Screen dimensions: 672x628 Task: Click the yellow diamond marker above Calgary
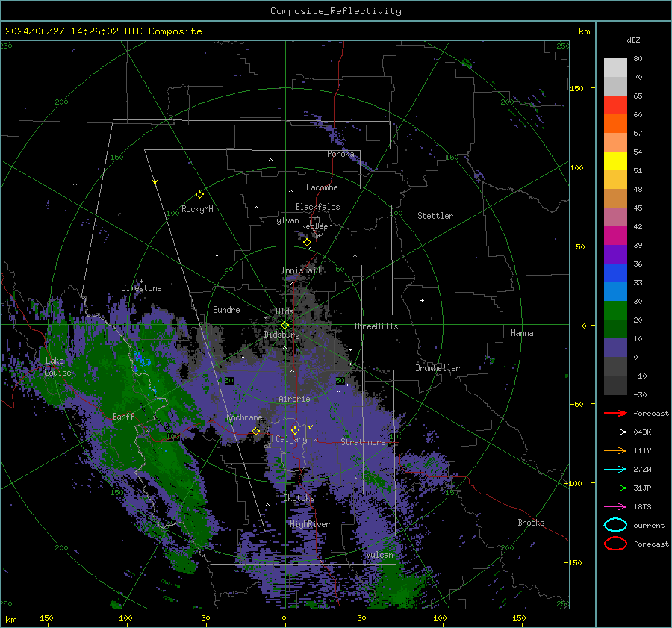pyautogui.click(x=295, y=430)
